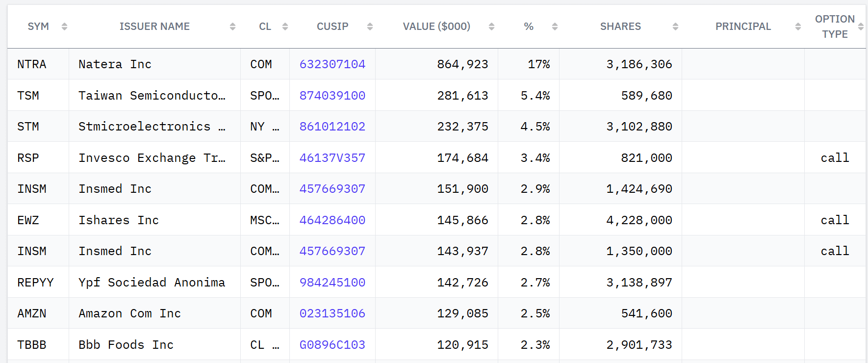Image resolution: width=868 pixels, height=363 pixels.
Task: Open CUSIP link 023135106
Action: [332, 313]
